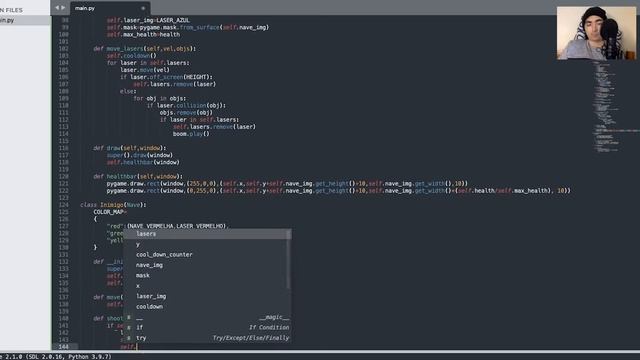
Task: Choose the 'if' If Condition snippet
Action: point(207,327)
